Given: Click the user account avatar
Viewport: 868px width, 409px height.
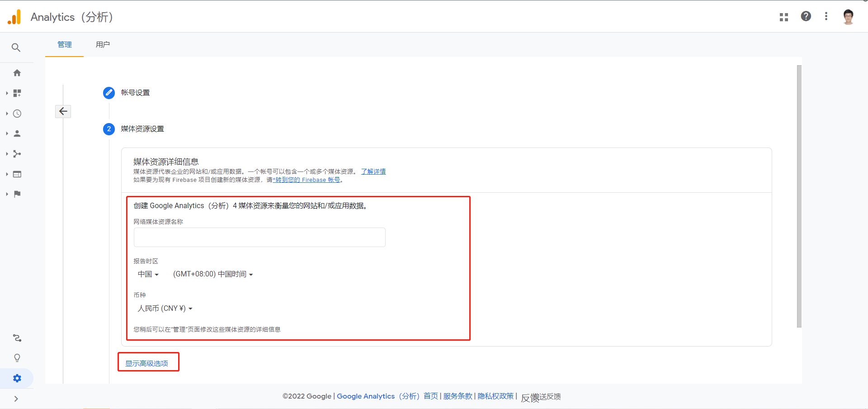Looking at the screenshot, I should [x=848, y=17].
